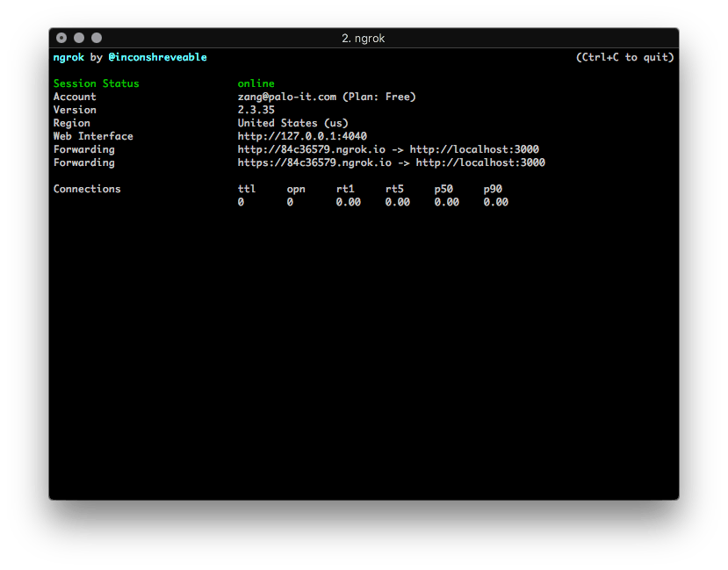Click the 0 value under opn

(290, 202)
